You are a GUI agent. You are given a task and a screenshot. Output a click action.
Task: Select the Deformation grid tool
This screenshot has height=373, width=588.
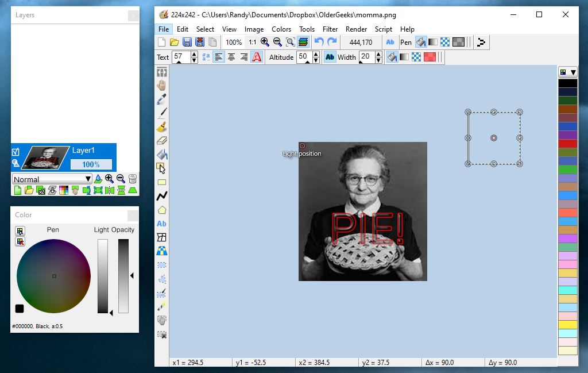pyautogui.click(x=161, y=237)
